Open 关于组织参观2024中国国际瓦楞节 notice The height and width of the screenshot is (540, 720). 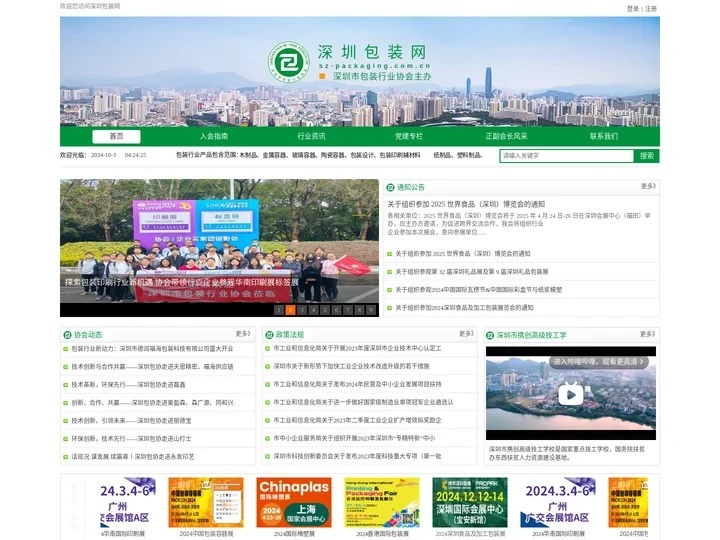(478, 290)
